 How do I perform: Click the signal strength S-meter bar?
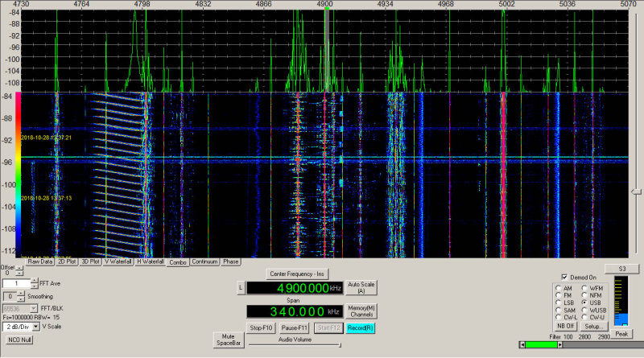621,301
